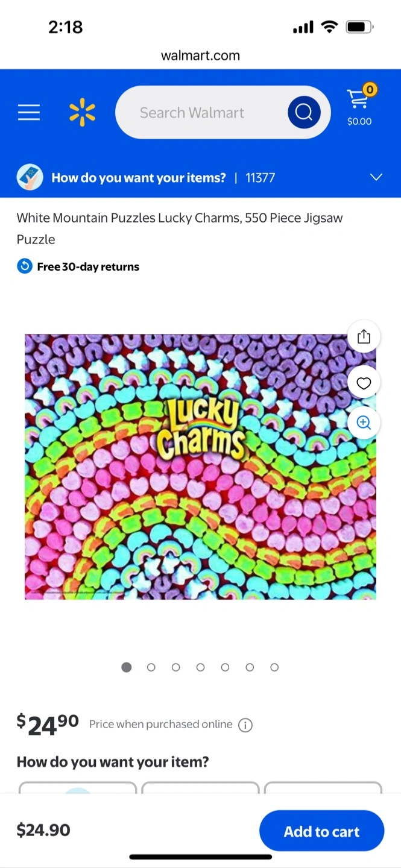Select the second image carousel dot
This screenshot has width=401, height=868.
click(151, 667)
